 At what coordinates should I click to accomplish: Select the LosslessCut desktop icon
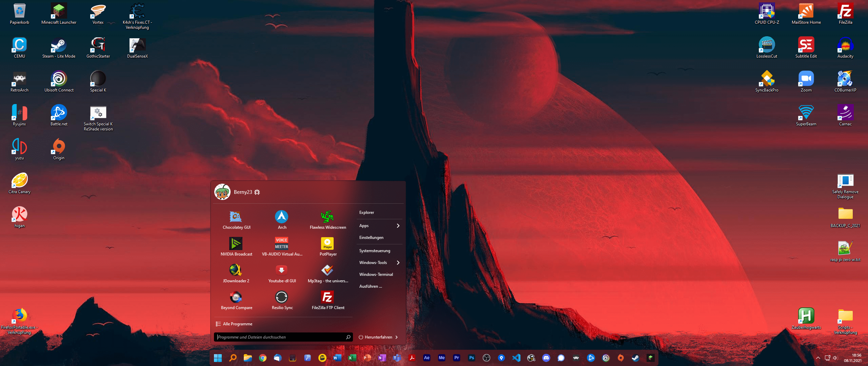click(767, 47)
